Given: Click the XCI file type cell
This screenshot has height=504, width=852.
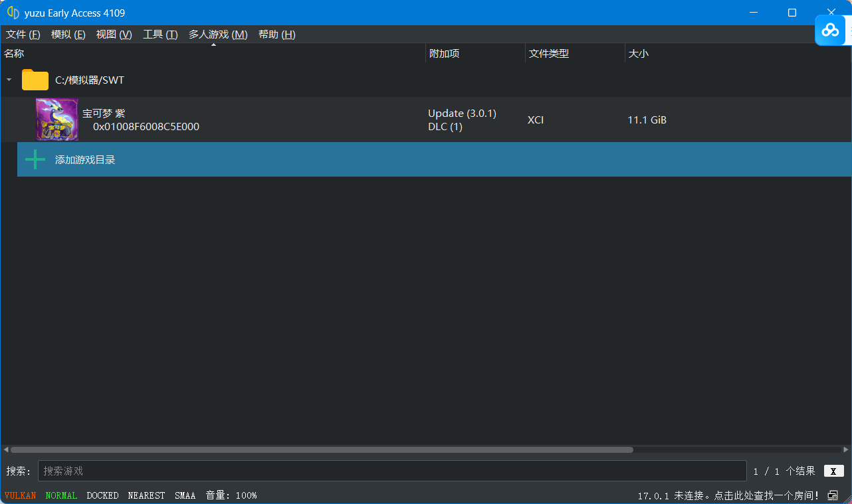Looking at the screenshot, I should (x=536, y=120).
